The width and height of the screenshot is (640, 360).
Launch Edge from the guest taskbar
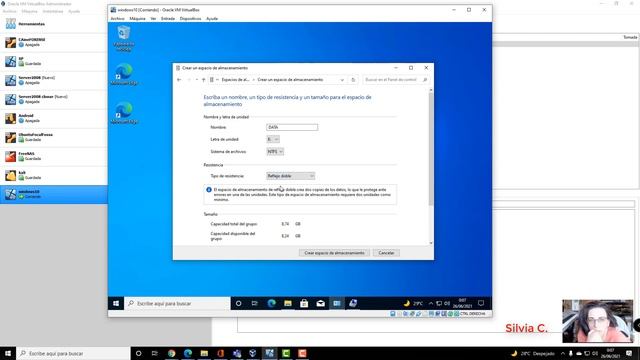[271, 303]
